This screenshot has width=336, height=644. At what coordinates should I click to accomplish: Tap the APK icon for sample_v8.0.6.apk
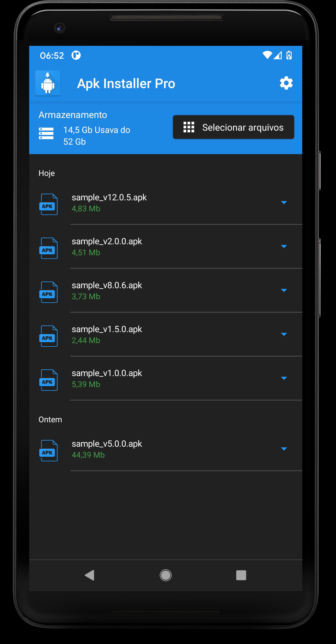pos(48,292)
